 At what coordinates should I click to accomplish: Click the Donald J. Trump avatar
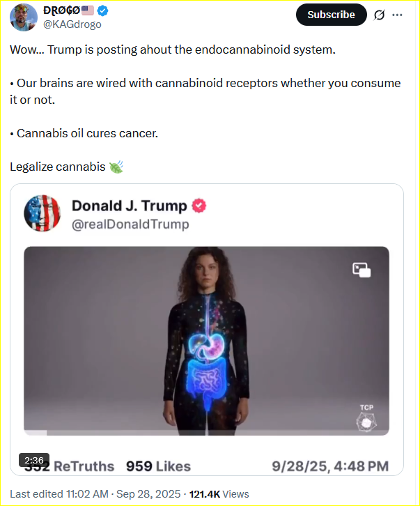42,213
